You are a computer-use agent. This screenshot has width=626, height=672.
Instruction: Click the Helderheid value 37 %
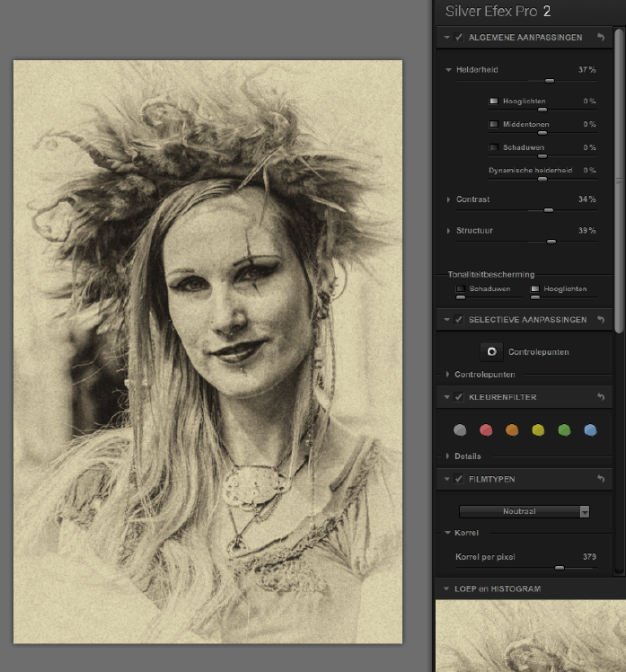[587, 70]
